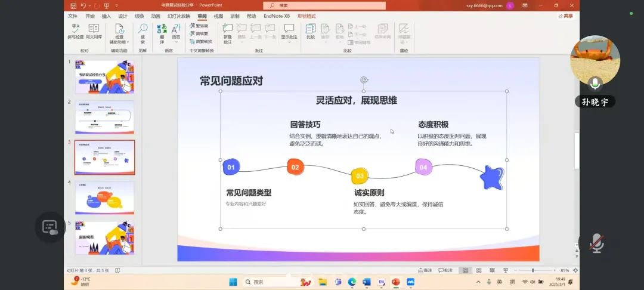
Task: Switch to the 幻灯片放映 slide show tab
Action: 179,16
